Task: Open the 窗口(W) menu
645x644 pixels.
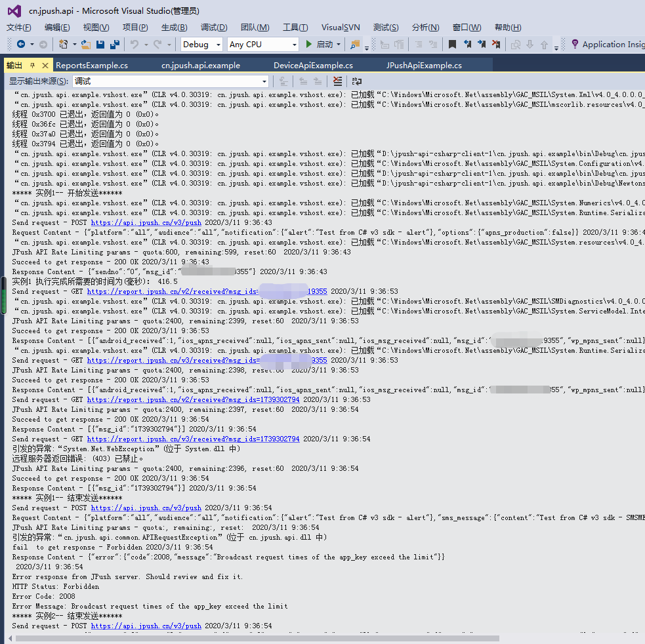Action: click(467, 27)
